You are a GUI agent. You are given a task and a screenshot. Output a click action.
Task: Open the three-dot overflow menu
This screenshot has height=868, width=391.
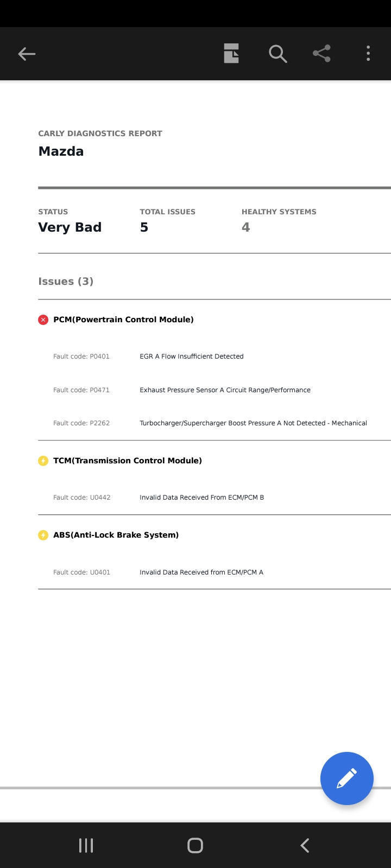[368, 54]
